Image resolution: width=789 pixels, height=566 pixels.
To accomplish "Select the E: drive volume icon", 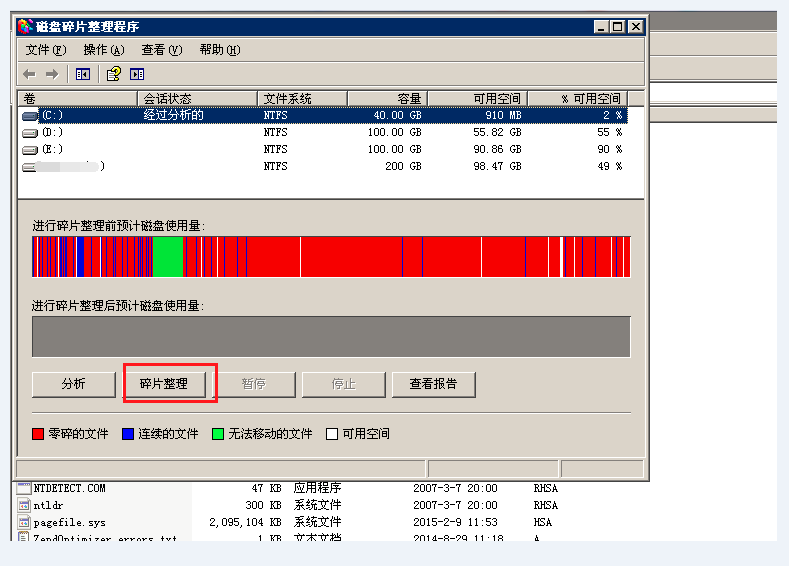I will pos(30,150).
